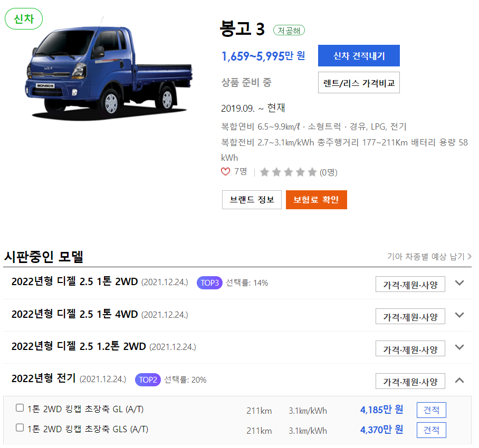Expand the 디젤 2.5 1.2톤 2WD row chevron
Image resolution: width=479 pixels, height=448 pixels.
pos(459,347)
